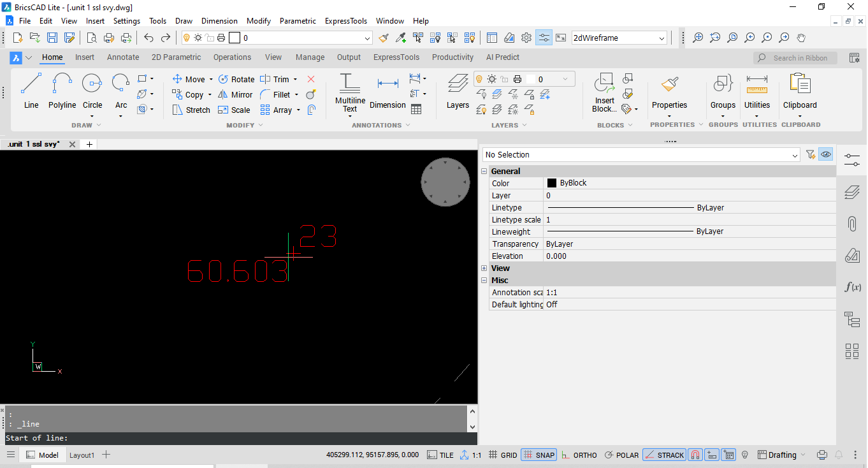Expand the Trim dropdown arrow

(x=295, y=79)
